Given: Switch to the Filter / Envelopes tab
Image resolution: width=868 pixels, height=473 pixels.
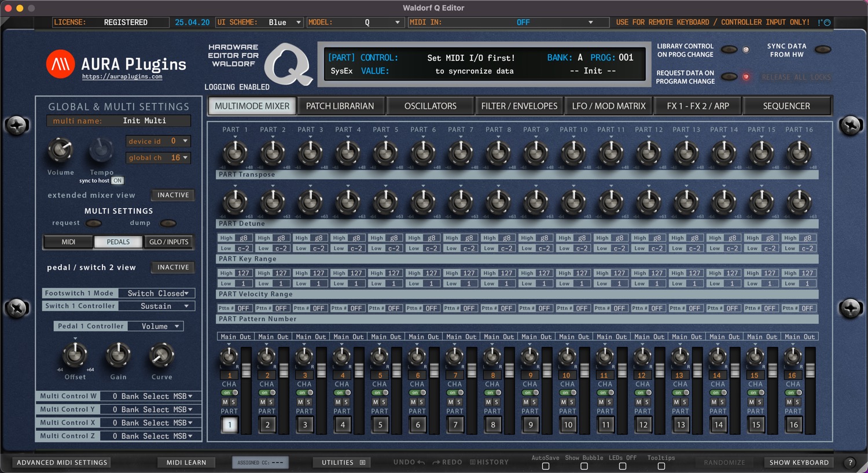Looking at the screenshot, I should [520, 106].
